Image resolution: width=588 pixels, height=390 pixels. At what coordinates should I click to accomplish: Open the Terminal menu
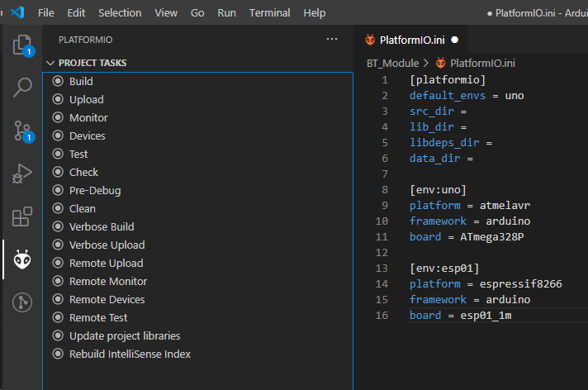click(x=269, y=12)
